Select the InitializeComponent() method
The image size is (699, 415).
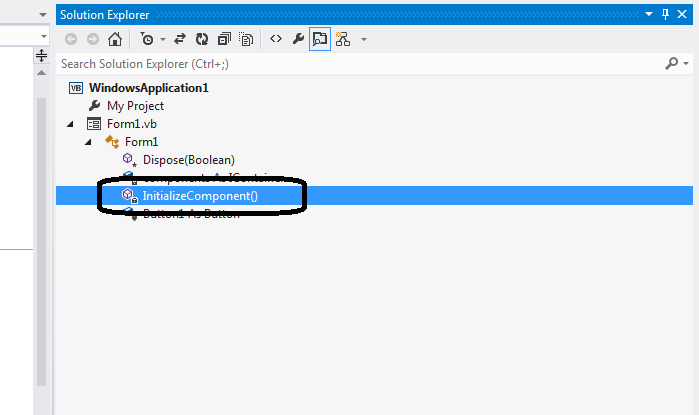tap(200, 196)
